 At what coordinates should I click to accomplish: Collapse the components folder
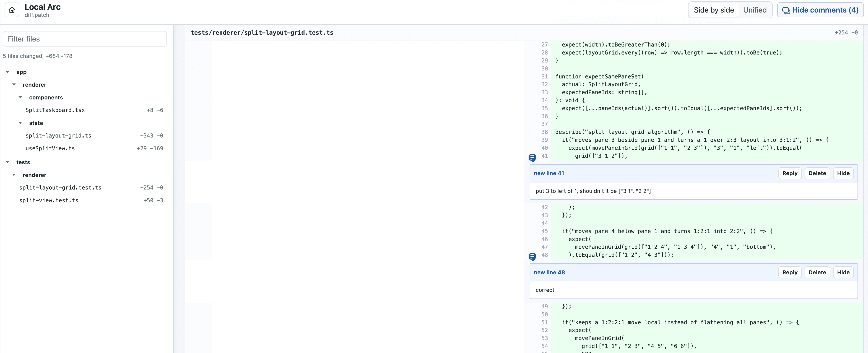[20, 97]
